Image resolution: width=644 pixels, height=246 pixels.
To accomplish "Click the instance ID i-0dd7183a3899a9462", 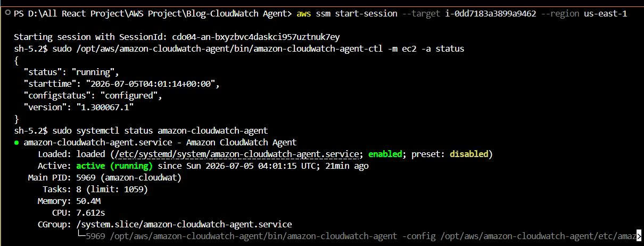I will [490, 13].
